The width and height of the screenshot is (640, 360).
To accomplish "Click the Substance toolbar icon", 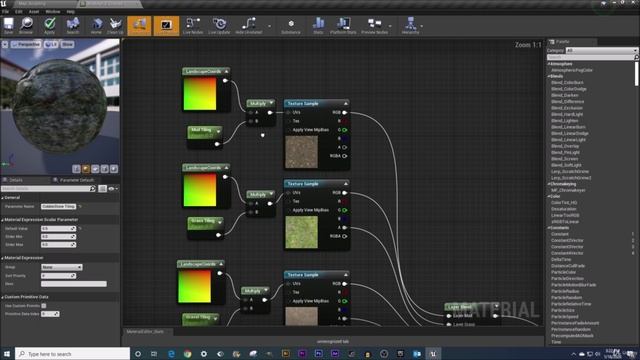I will 291,24.
